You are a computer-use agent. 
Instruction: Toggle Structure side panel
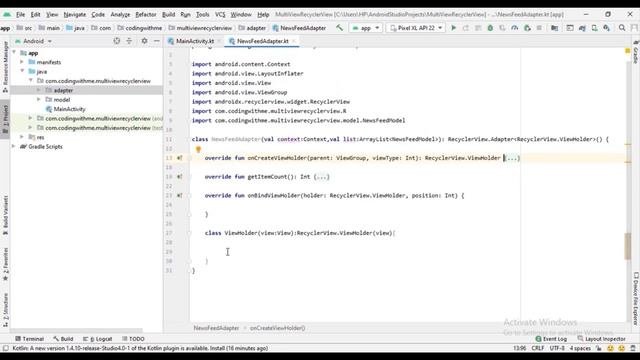5,309
